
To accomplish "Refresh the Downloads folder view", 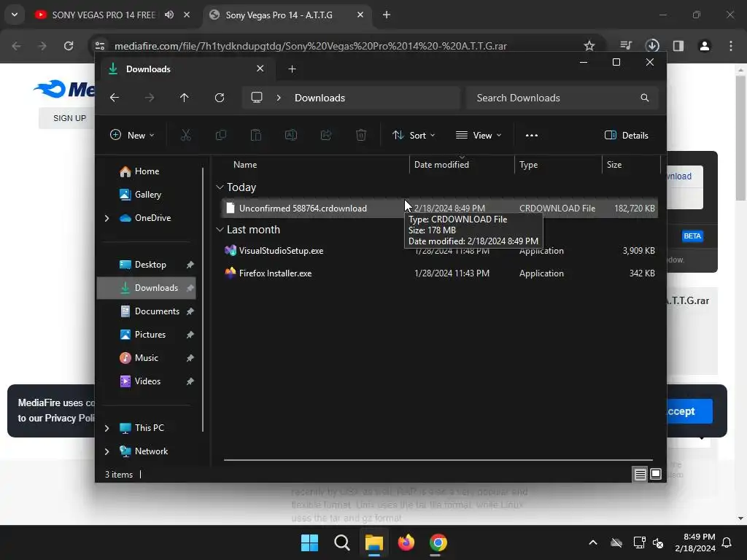I will pyautogui.click(x=220, y=98).
